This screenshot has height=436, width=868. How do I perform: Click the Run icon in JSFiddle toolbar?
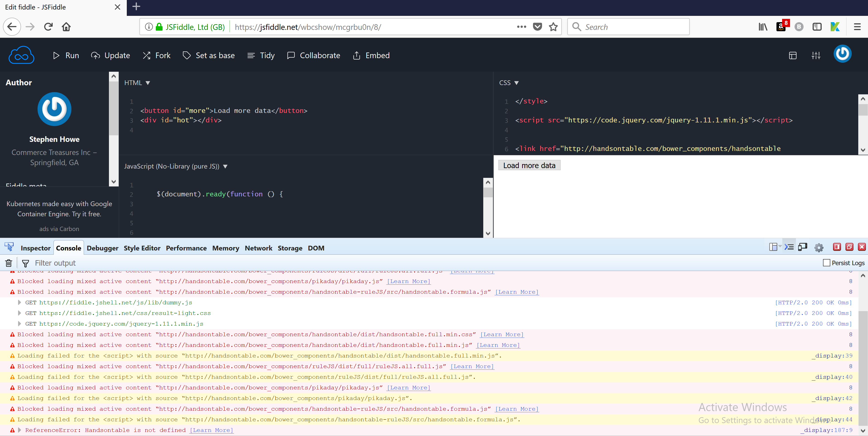pyautogui.click(x=56, y=55)
